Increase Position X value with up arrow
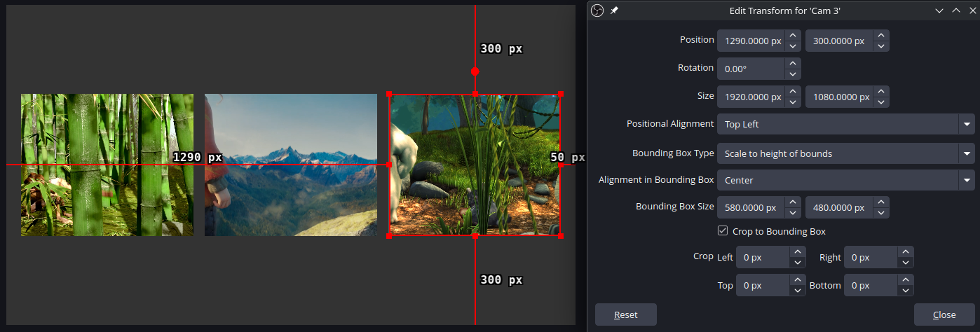 pos(793,35)
